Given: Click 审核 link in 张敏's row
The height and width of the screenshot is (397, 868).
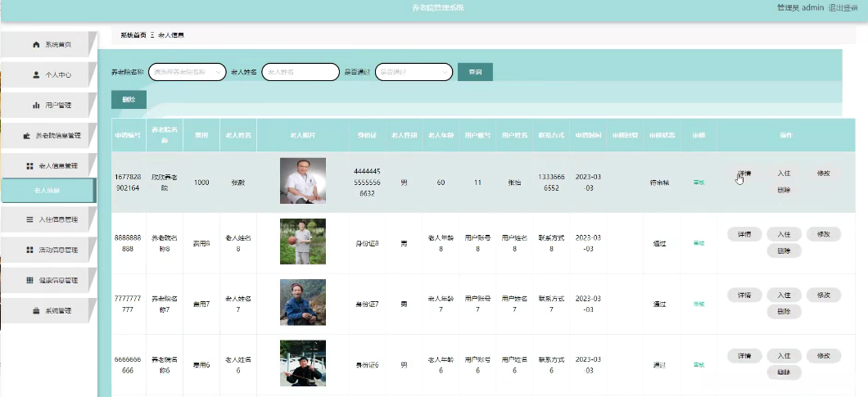Looking at the screenshot, I should 698,183.
